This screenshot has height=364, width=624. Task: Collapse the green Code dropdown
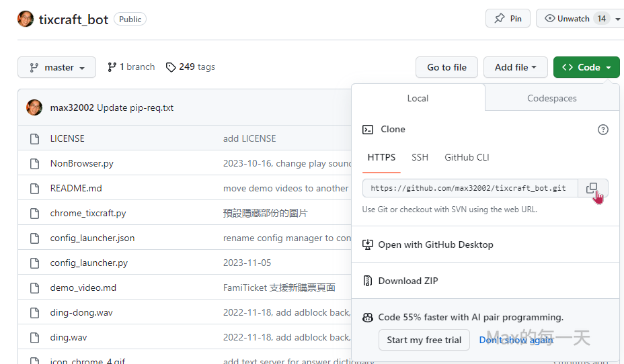586,67
